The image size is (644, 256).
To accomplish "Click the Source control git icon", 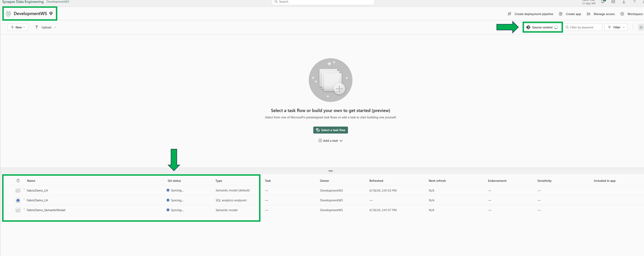I will (x=528, y=27).
